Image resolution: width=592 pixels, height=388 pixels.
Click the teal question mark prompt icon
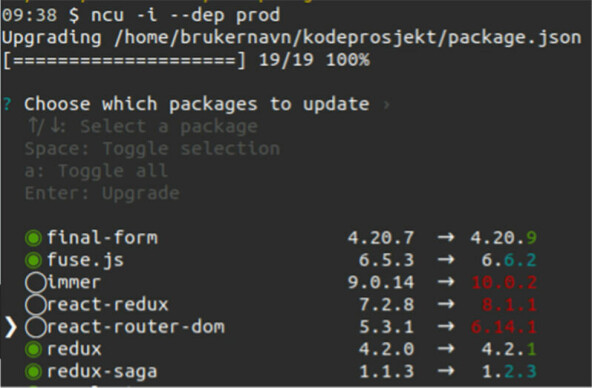pyautogui.click(x=7, y=104)
